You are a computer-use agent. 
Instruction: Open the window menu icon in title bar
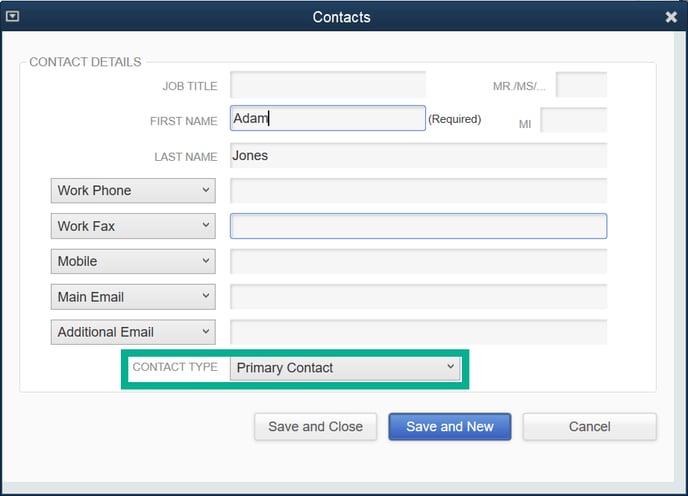12,17
